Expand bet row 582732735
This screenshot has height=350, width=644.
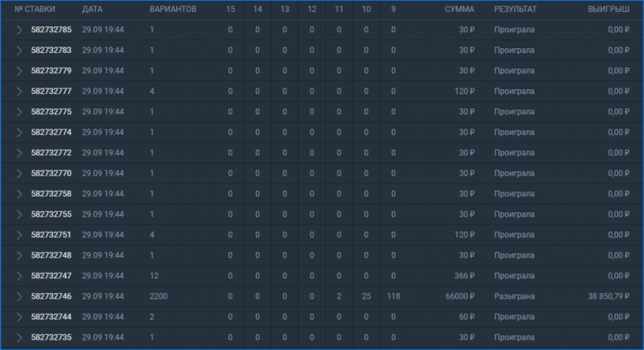[x=19, y=338]
